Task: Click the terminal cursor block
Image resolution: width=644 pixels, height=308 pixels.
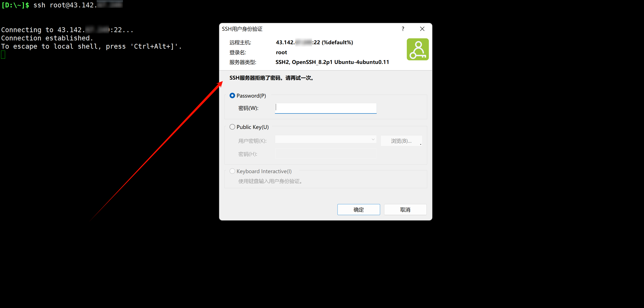Action: pos(3,55)
